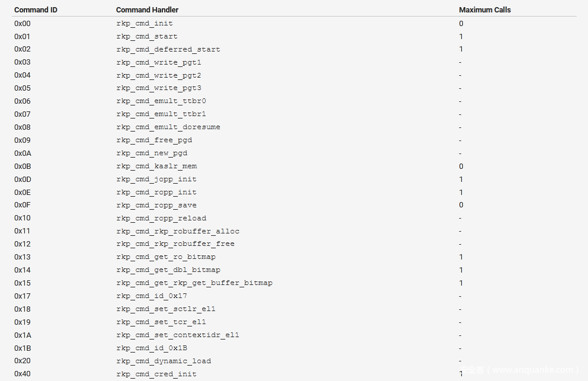Select the rkp_cmd_get_dbl_bitmap handler text
Image resolution: width=588 pixels, height=381 pixels.
[x=168, y=270]
